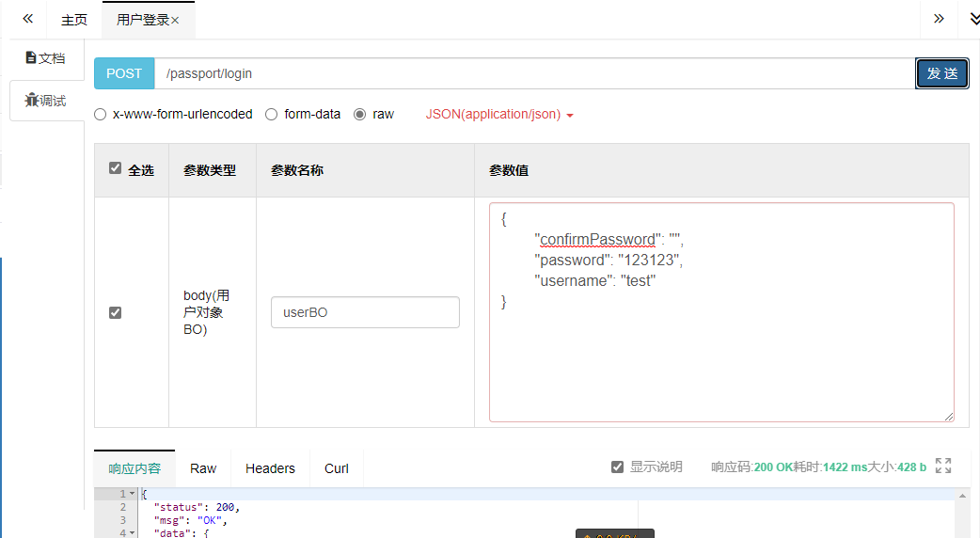Collapse the "data" object at line 4
Viewport: 980px width, 538px height.
pyautogui.click(x=132, y=533)
